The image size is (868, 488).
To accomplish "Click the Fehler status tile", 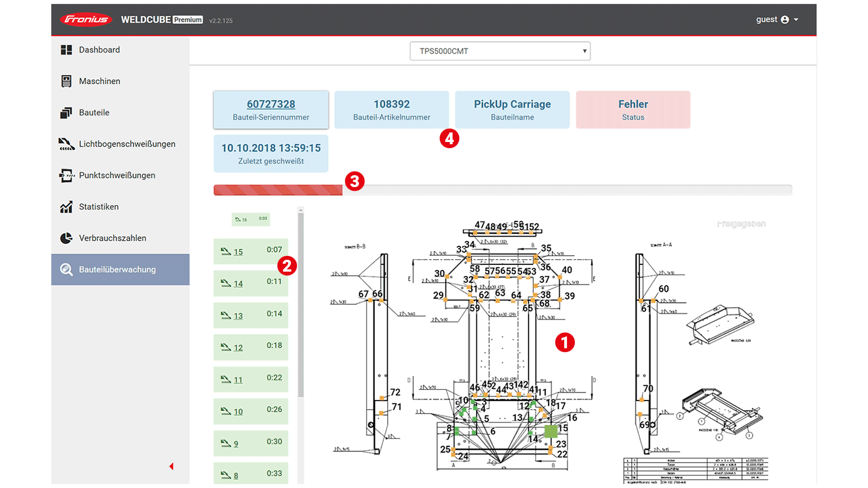I will click(632, 110).
